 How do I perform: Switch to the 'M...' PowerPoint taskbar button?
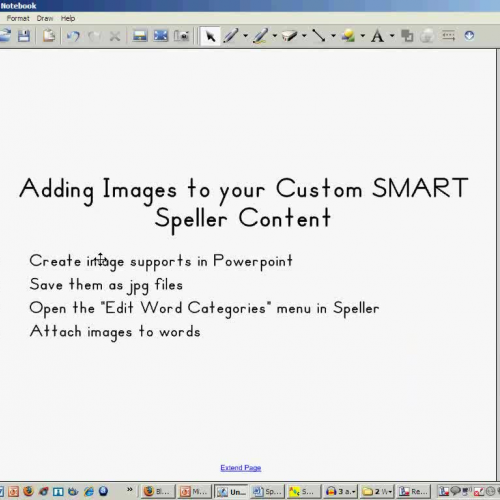tap(195, 491)
